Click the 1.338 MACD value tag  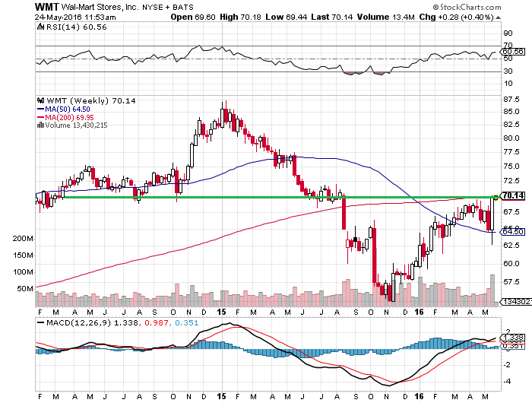(x=513, y=338)
